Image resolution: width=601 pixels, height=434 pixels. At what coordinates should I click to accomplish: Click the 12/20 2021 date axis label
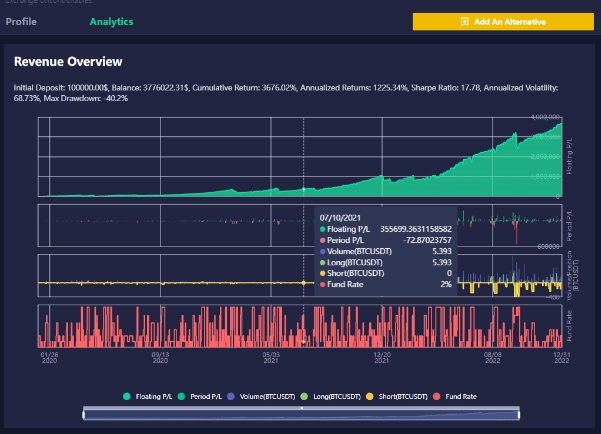click(381, 358)
